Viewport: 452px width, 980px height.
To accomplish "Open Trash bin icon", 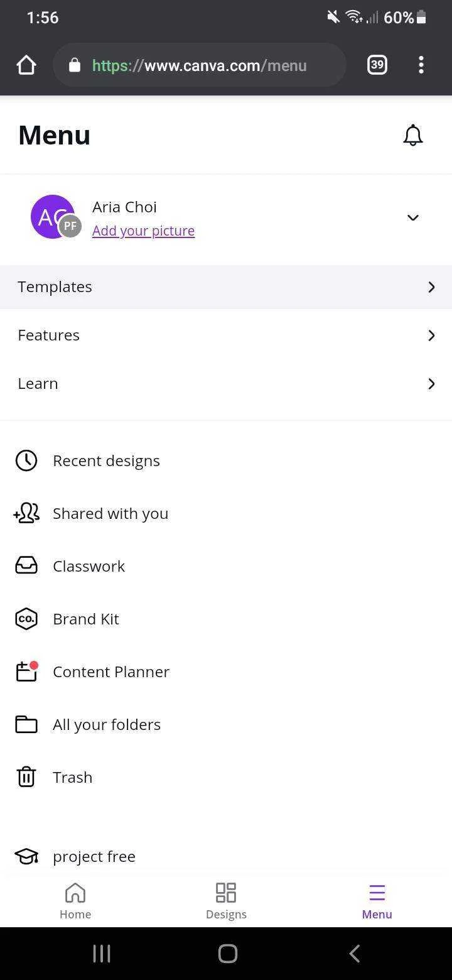I will 26,777.
